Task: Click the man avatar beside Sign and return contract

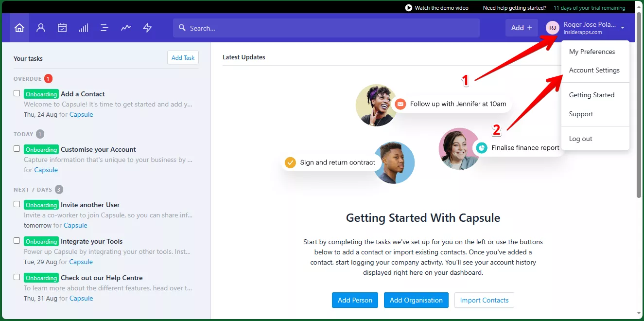Action: click(394, 162)
